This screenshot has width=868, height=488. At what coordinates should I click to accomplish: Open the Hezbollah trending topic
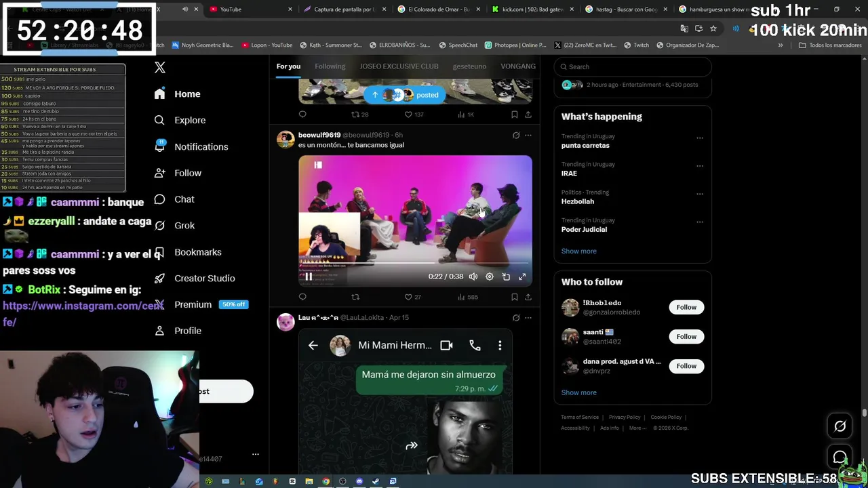pyautogui.click(x=577, y=201)
